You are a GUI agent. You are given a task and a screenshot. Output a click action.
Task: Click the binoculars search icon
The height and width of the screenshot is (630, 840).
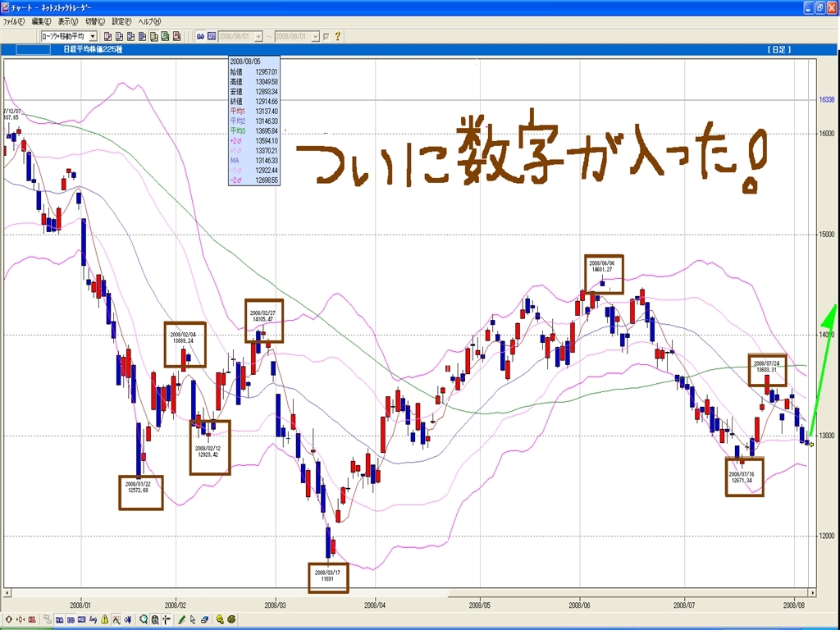pos(200,36)
